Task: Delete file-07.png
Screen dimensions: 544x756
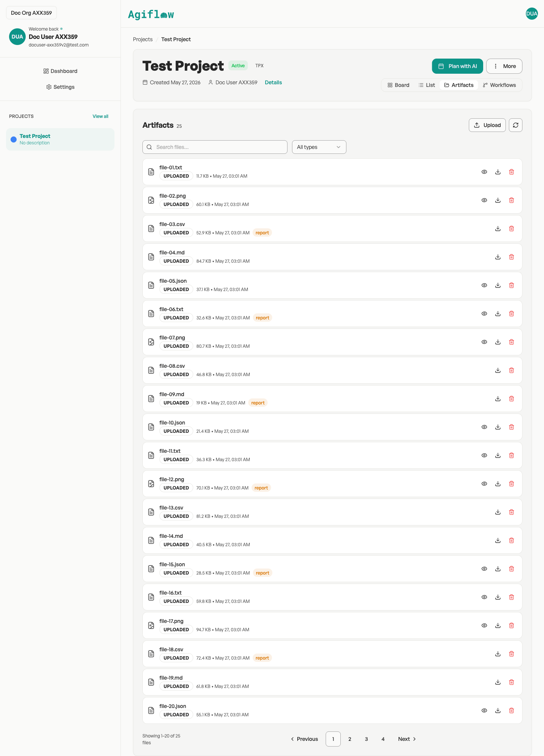Action: pyautogui.click(x=512, y=342)
